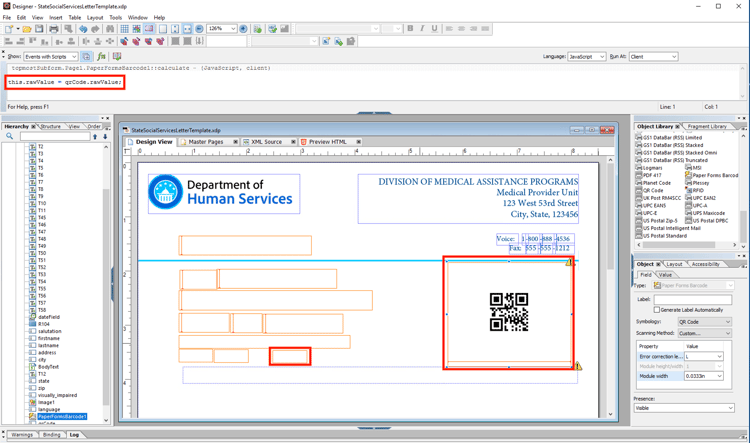This screenshot has height=443, width=750.
Task: Open the Show events dropdown
Action: pos(74,56)
